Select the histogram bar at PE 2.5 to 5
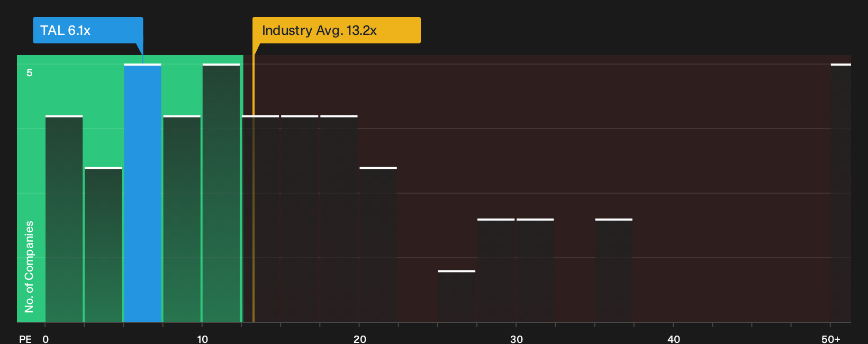Image resolution: width=868 pixels, height=344 pixels. click(103, 245)
